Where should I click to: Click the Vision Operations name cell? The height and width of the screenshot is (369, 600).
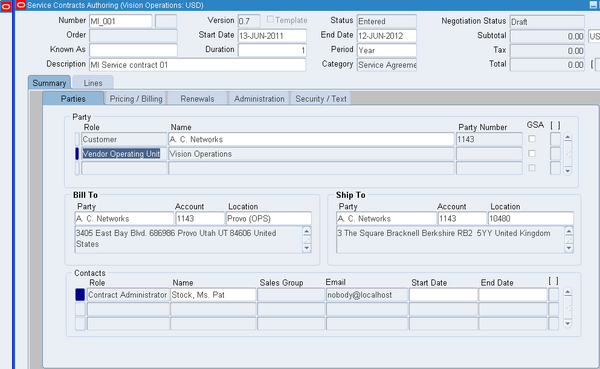pyautogui.click(x=311, y=154)
